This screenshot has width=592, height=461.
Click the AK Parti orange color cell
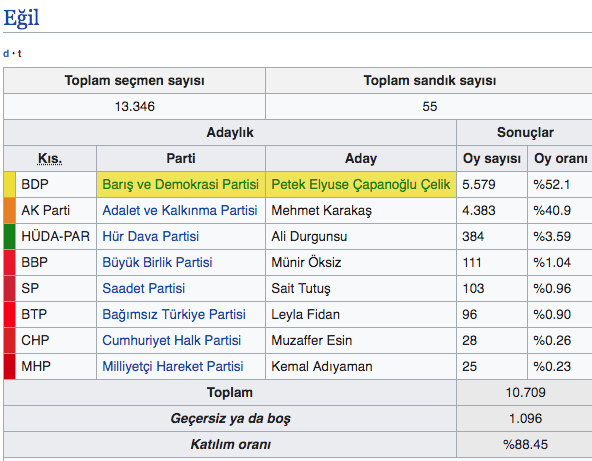pyautogui.click(x=9, y=210)
